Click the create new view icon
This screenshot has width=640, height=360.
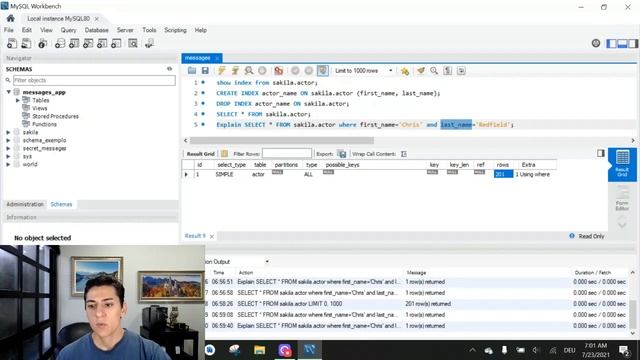(x=88, y=43)
